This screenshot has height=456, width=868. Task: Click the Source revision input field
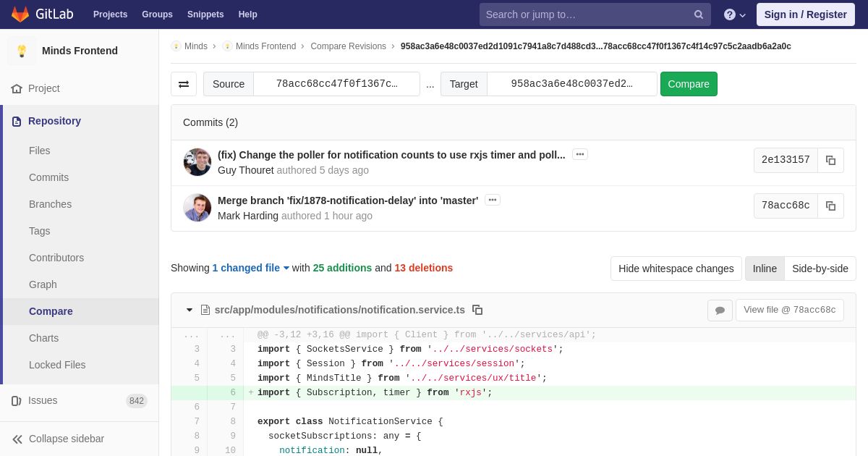336,84
